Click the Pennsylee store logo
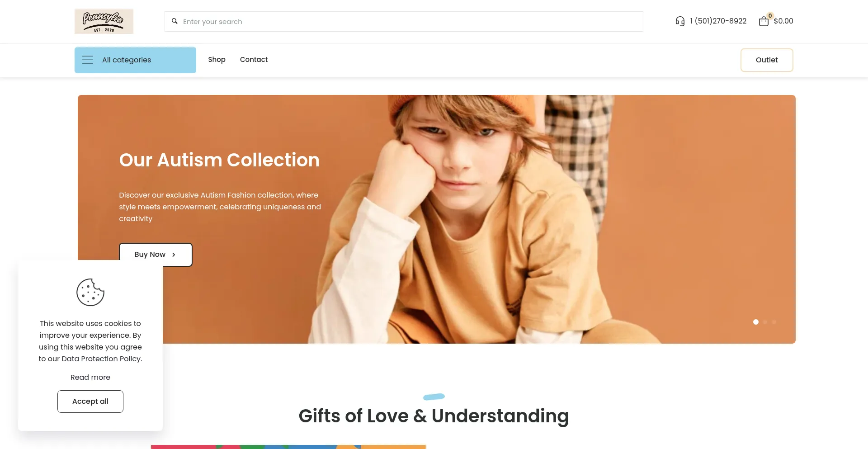The image size is (868, 449). point(104,21)
